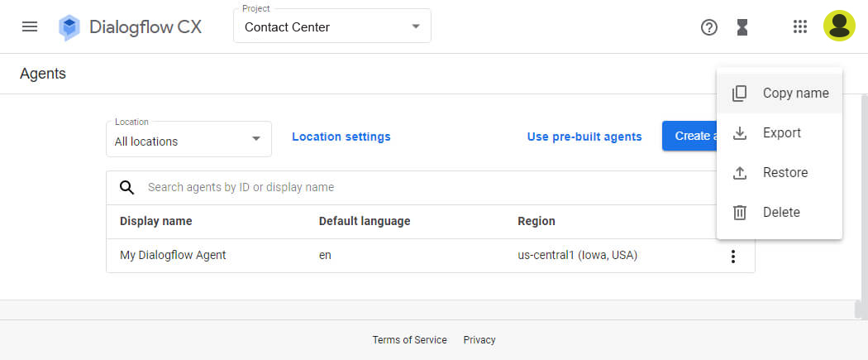This screenshot has width=868, height=360.
Task: Expand the Location All locations dropdown
Action: (188, 139)
